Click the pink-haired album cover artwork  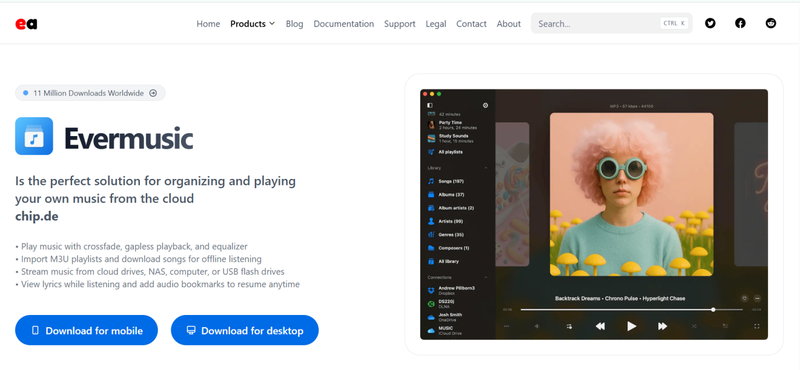(632, 194)
